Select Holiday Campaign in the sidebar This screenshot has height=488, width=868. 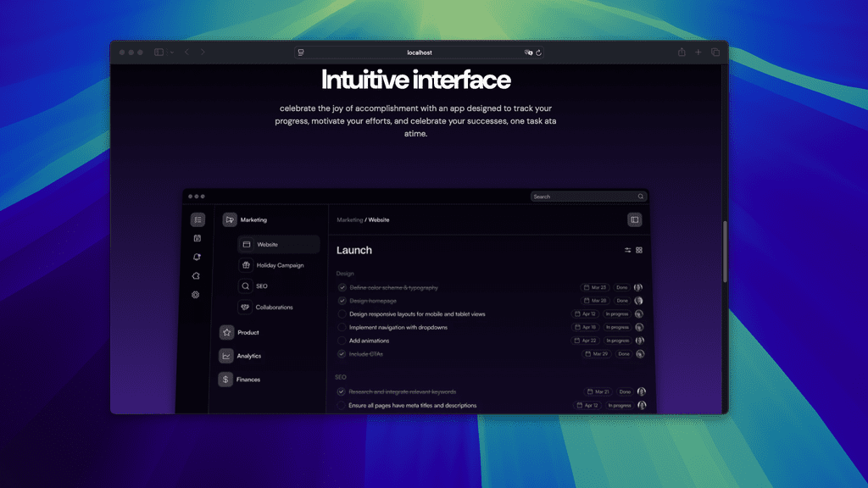point(279,265)
